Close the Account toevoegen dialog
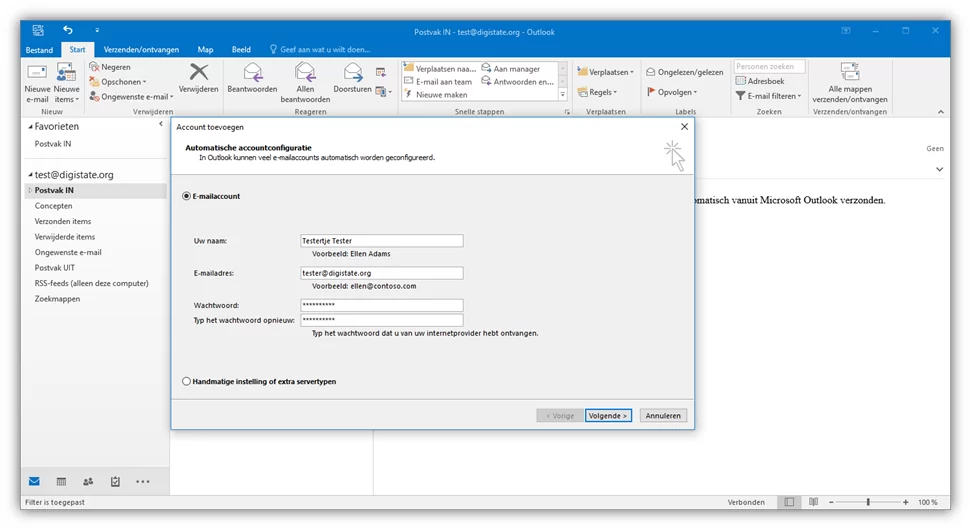The height and width of the screenshot is (530, 971). pos(684,127)
